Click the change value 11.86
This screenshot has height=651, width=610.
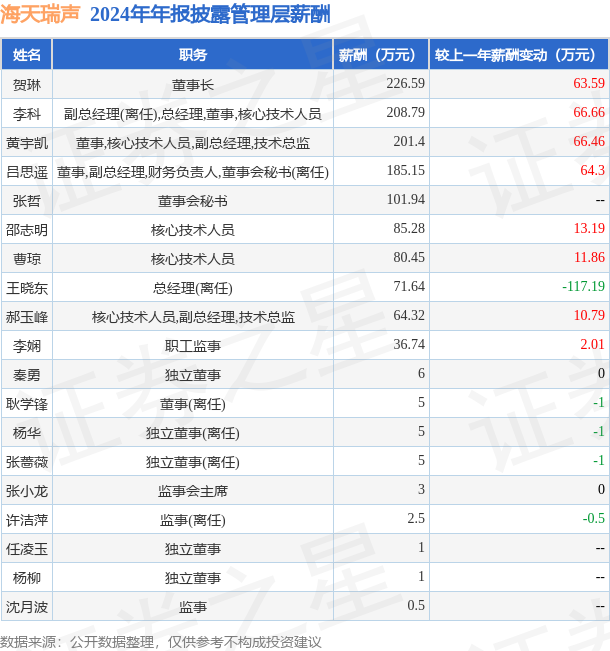point(589,257)
